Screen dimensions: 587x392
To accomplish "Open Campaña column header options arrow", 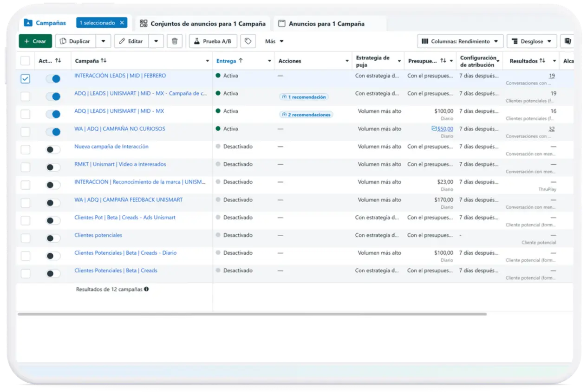I will coord(207,61).
